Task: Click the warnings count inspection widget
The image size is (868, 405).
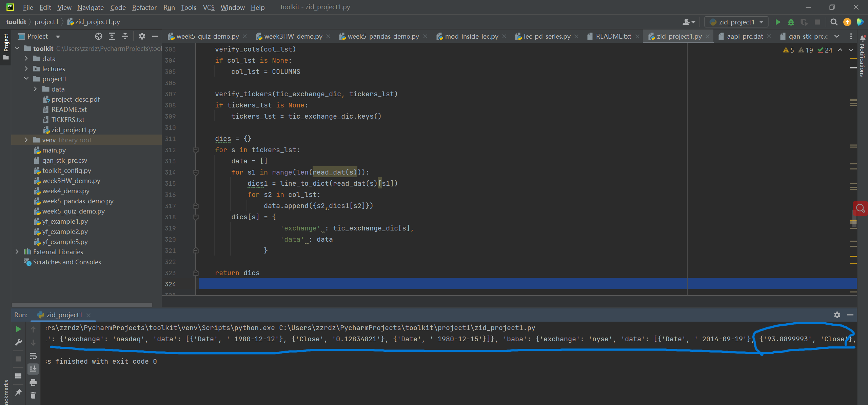Action: pyautogui.click(x=807, y=50)
